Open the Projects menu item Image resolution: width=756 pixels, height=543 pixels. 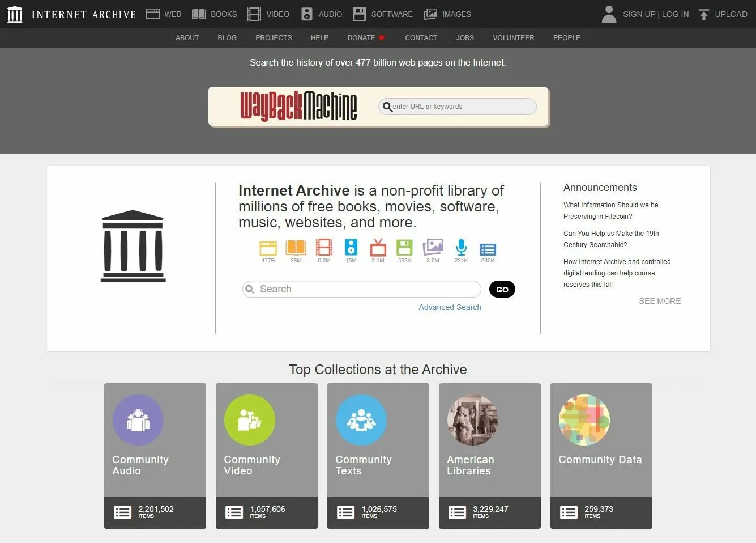pos(274,38)
